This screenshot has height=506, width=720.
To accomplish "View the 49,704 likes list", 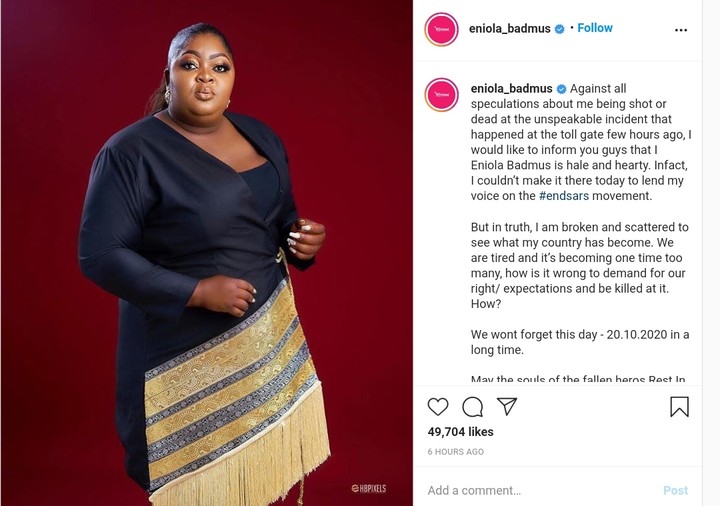I will coord(460,432).
